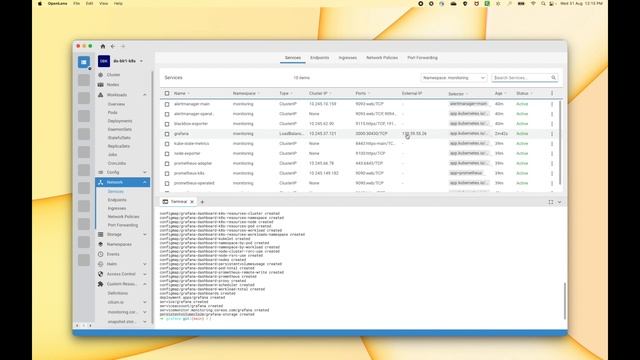
Task: Click the Network icon in sidebar
Action: coord(100,182)
